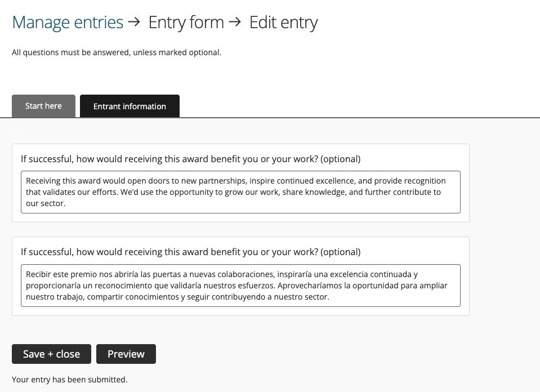Click the arrow icon after Manage entries
This screenshot has width=540, height=392.
pos(134,23)
